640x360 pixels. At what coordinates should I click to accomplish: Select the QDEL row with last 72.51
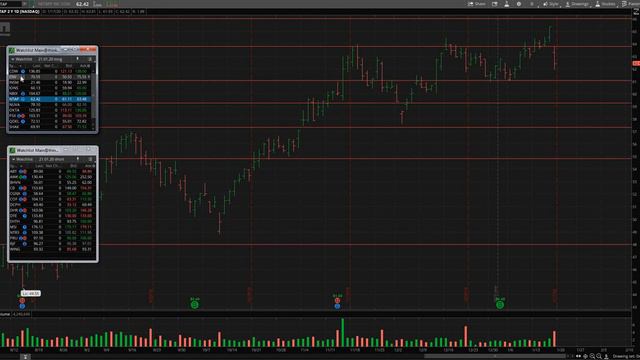(50, 121)
